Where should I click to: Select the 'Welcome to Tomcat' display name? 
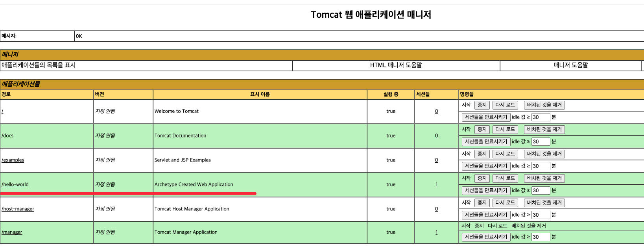(177, 111)
